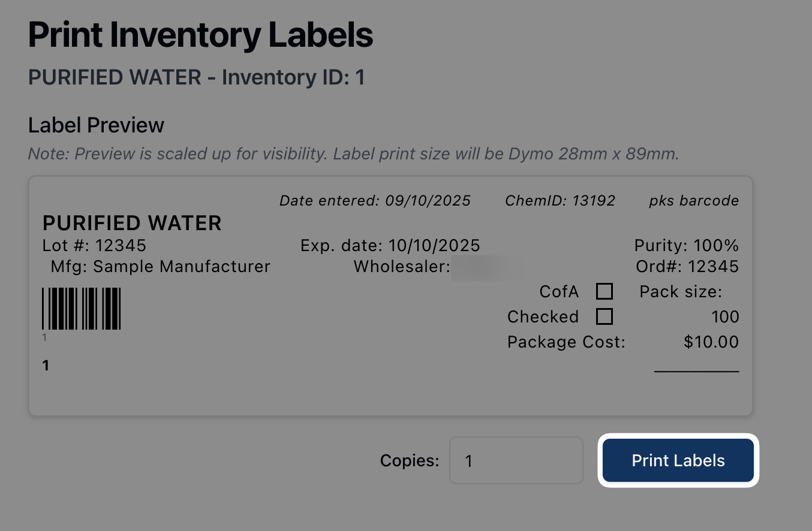
Task: Click the barcode image on the label
Action: tap(81, 309)
